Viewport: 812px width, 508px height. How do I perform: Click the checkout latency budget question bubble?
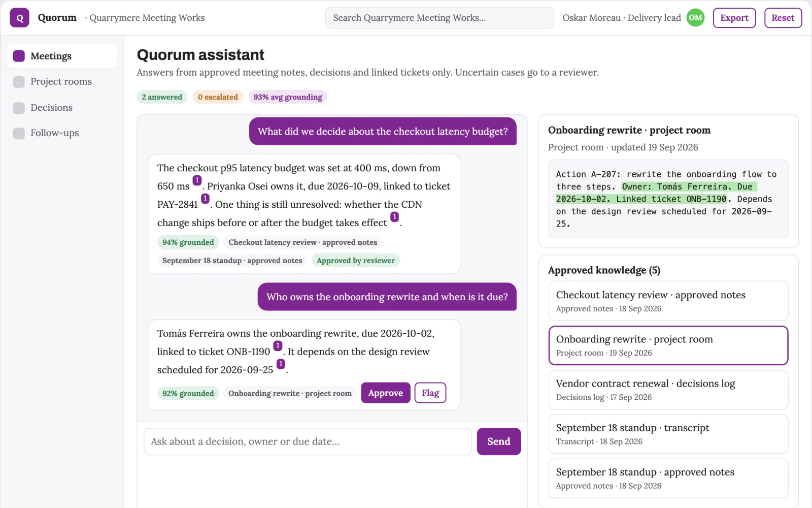pos(383,132)
